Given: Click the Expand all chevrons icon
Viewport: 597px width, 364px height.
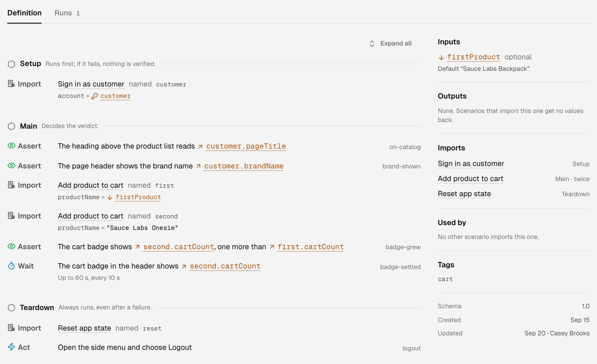Looking at the screenshot, I should [372, 43].
